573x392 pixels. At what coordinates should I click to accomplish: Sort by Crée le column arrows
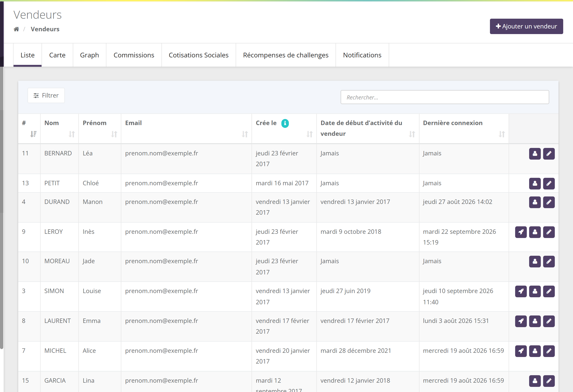pos(310,134)
